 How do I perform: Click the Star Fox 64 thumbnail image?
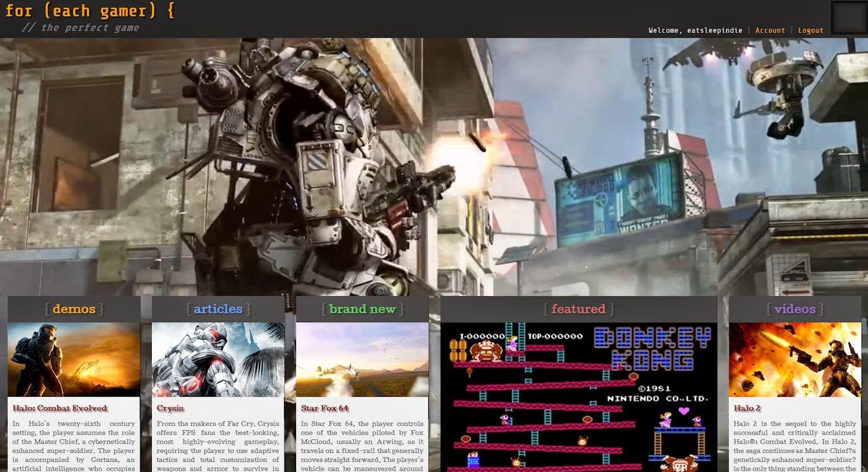pos(363,359)
